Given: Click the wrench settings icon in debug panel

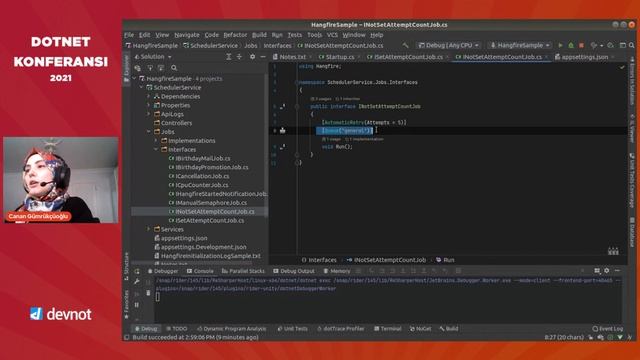Looking at the screenshot, I should [x=137, y=282].
